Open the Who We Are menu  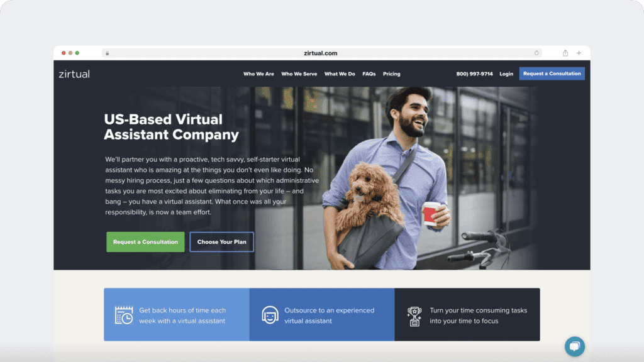[258, 74]
